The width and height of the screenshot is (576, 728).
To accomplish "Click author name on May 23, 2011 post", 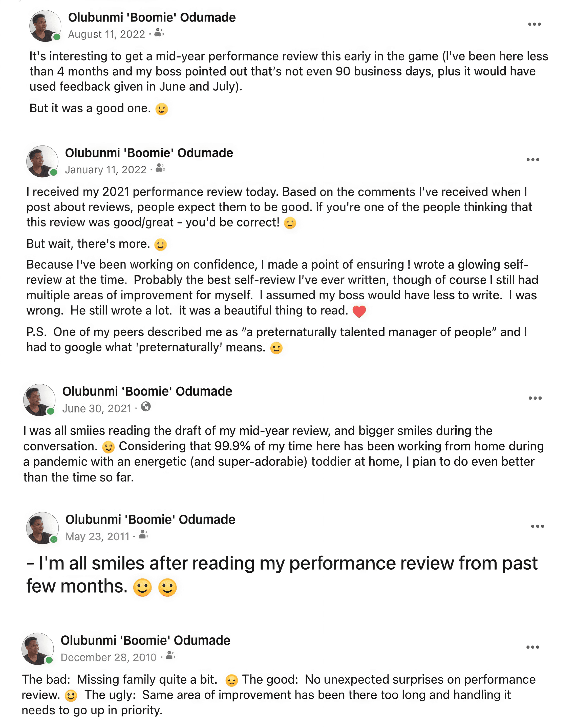I will click(x=150, y=519).
